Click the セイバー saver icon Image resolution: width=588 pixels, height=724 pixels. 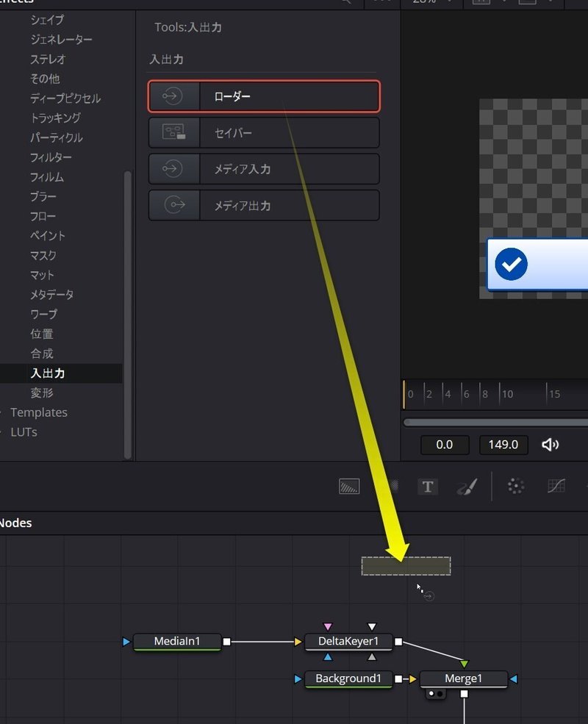173,132
